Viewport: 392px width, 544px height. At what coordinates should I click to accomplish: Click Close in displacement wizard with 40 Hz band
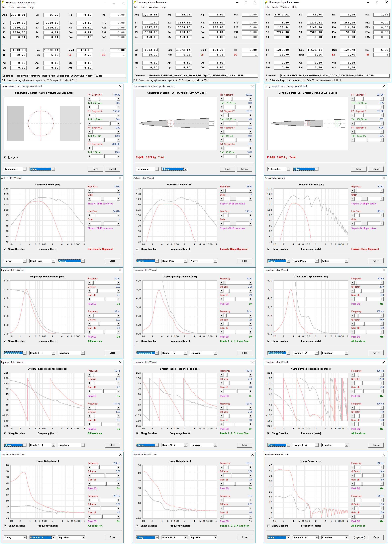[x=244, y=353]
